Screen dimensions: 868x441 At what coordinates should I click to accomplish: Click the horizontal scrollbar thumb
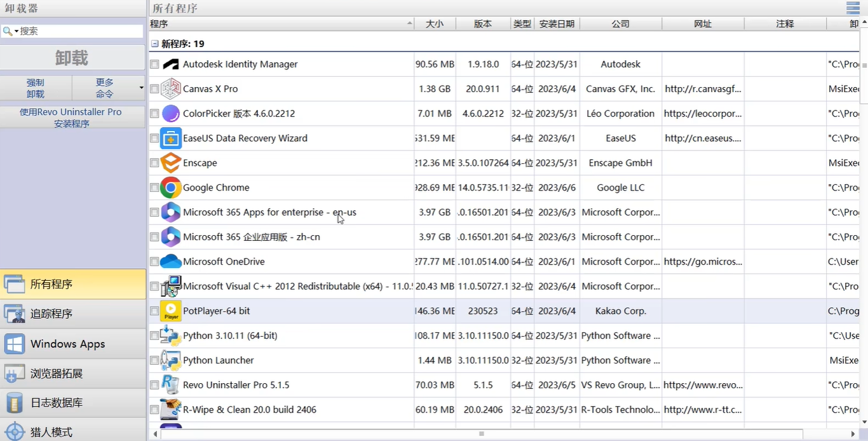coord(482,434)
